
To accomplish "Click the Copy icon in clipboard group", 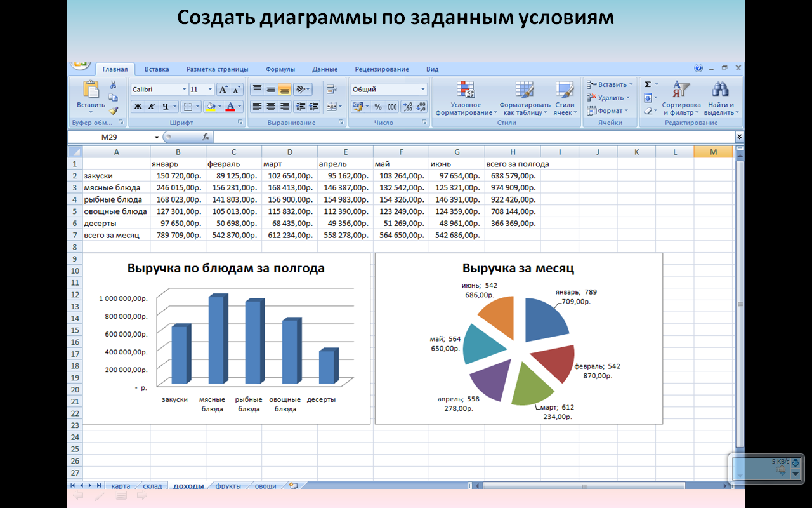I will [113, 97].
